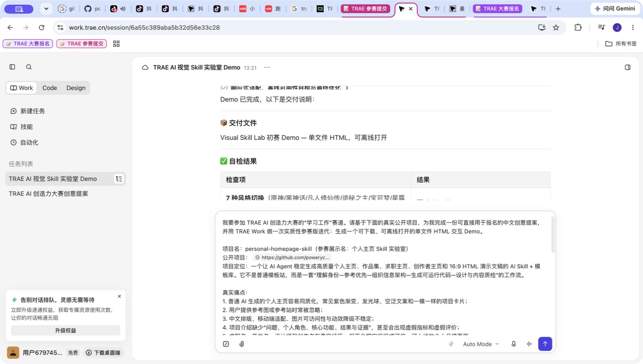Click the 升级权益 upgrade button
643x364 pixels.
(65, 330)
